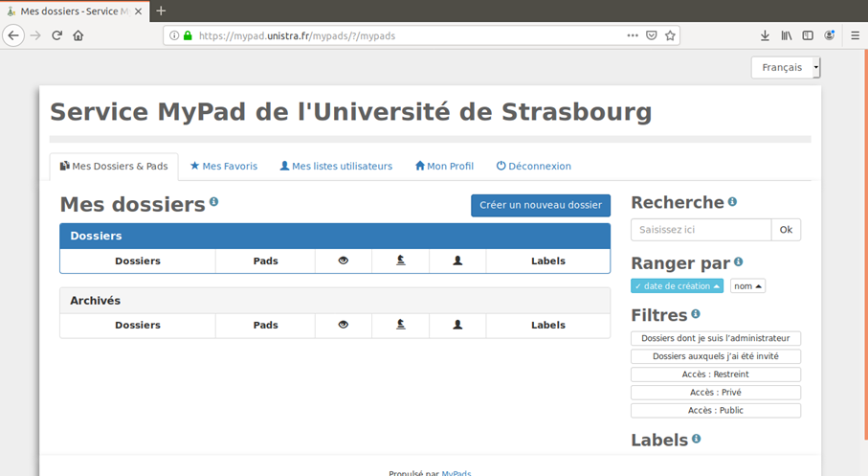Click the info icon next to Recherche
The height and width of the screenshot is (476, 868).
click(732, 202)
